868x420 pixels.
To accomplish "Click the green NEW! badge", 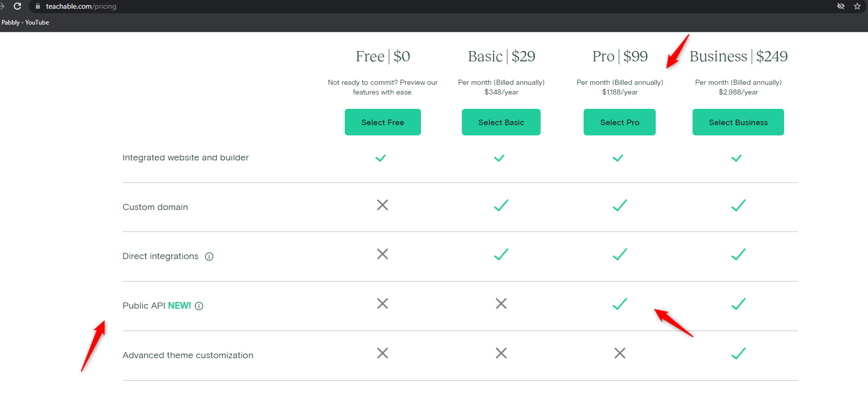I will [180, 306].
